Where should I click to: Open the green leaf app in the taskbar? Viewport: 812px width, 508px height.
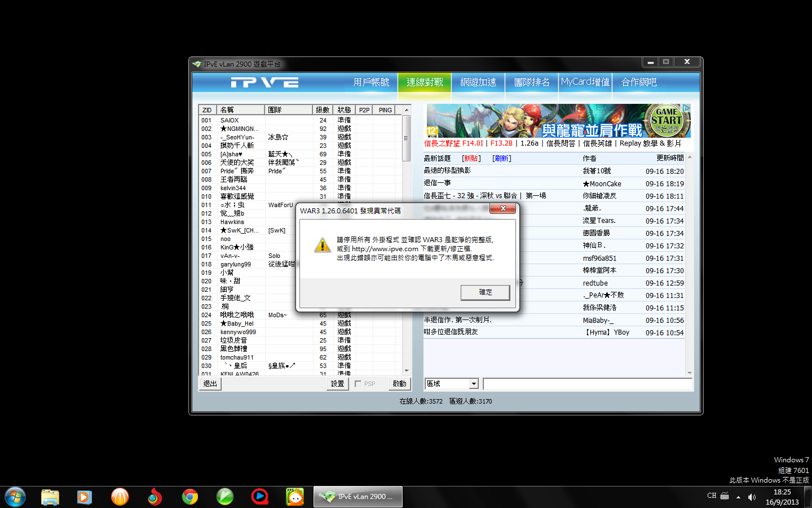click(225, 497)
